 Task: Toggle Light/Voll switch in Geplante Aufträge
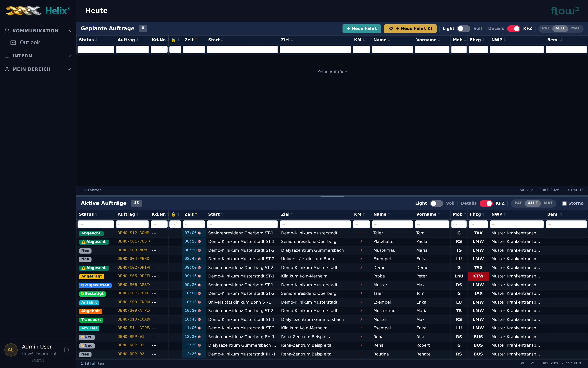(463, 29)
